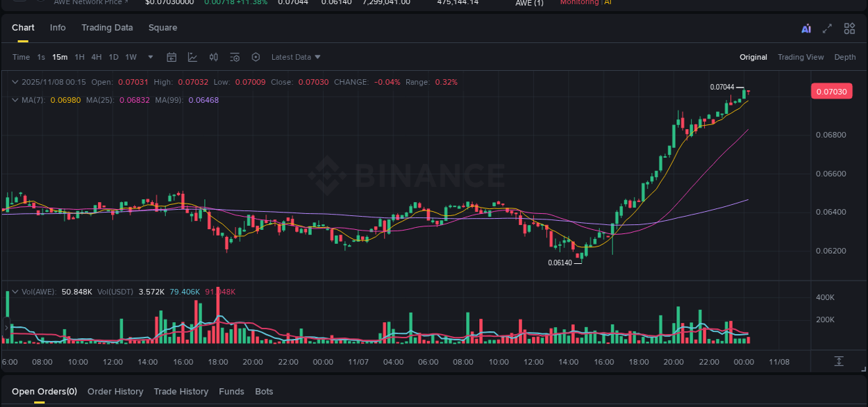
Task: Open the calendar date-range picker icon
Action: click(172, 57)
